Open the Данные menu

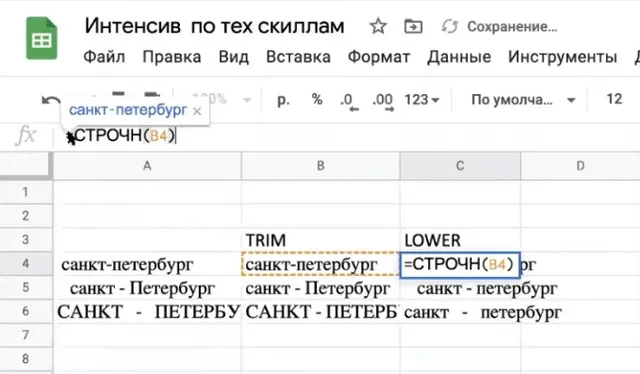[x=459, y=57]
